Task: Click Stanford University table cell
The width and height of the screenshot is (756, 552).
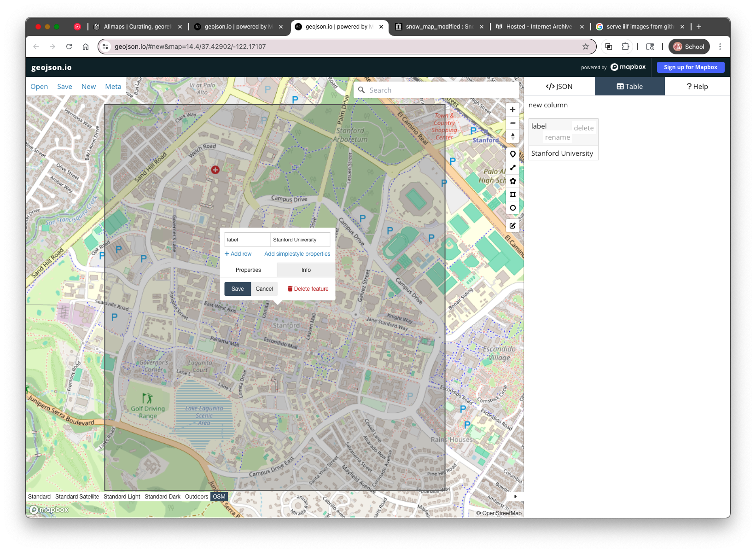Action: click(x=563, y=153)
